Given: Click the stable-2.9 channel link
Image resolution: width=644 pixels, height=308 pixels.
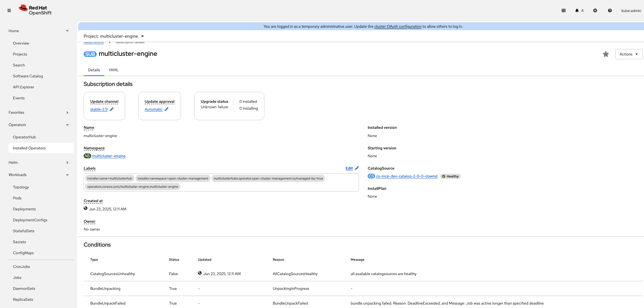Looking at the screenshot, I should coord(99,109).
